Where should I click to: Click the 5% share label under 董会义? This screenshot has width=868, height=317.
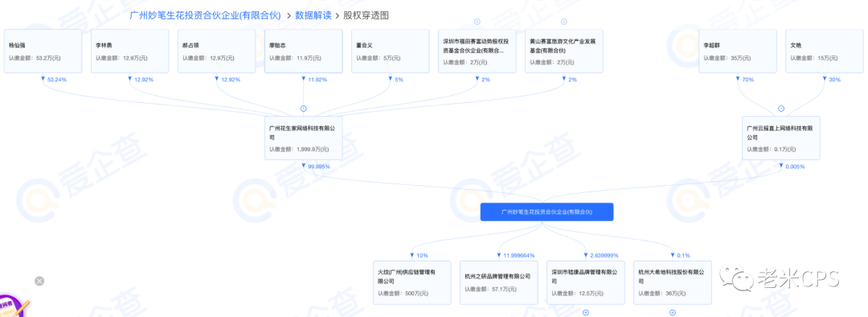399,80
